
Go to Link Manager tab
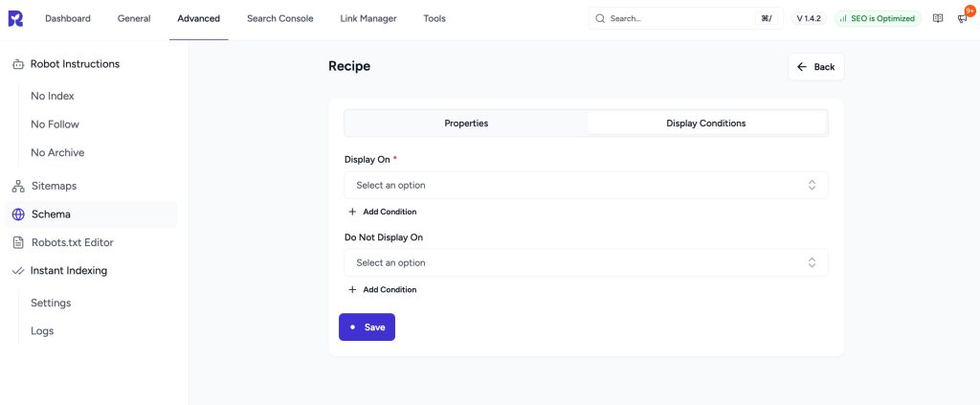[x=367, y=18]
